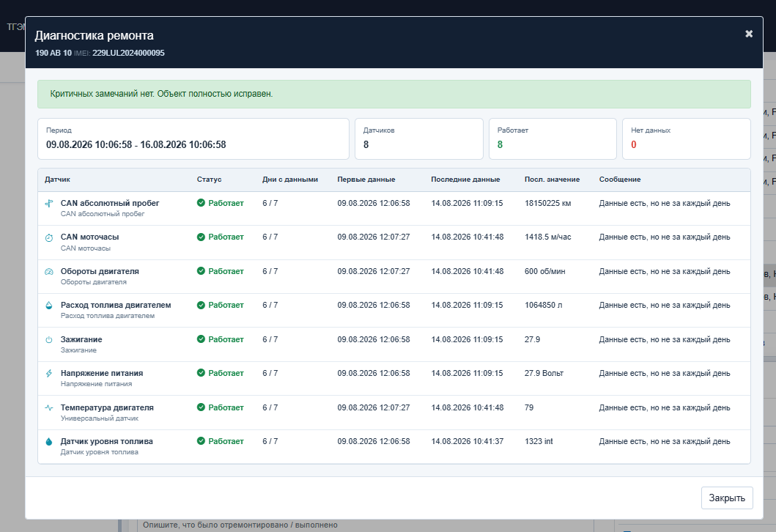Click the stopwatch icon beside CAN моточасы
Viewport: 776px width, 532px height.
coord(48,237)
